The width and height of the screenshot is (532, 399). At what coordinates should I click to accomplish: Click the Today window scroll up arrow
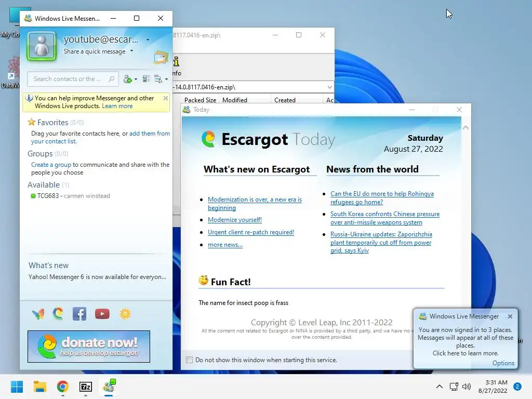[466, 128]
